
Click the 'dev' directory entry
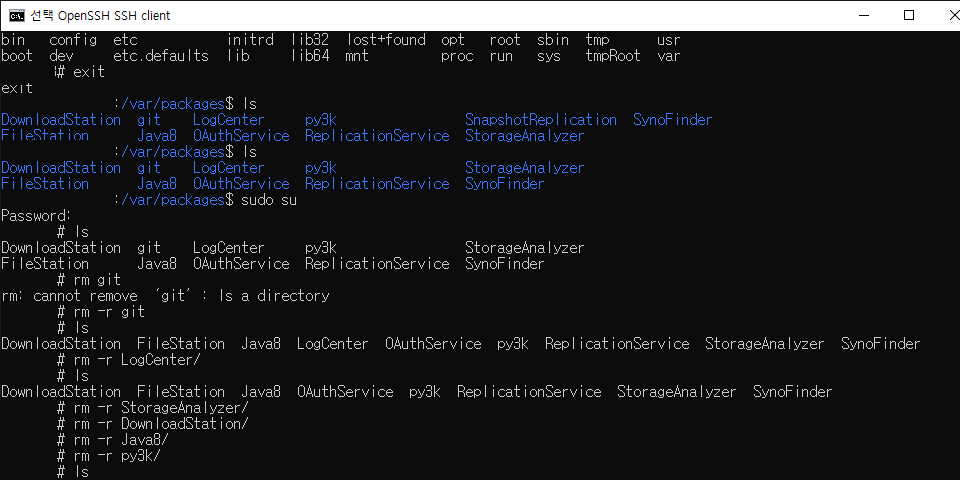(x=61, y=56)
